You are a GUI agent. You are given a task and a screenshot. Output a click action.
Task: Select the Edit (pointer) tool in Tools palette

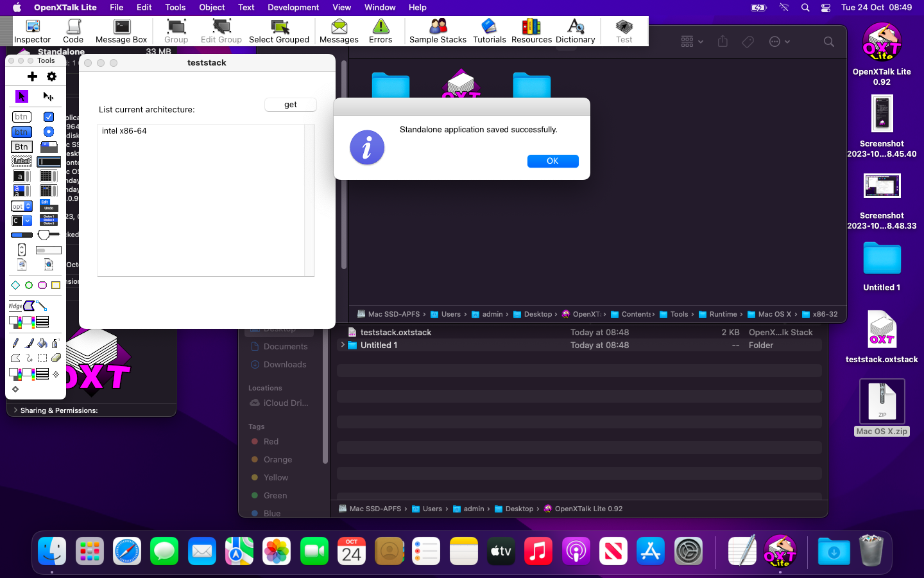pos(48,96)
